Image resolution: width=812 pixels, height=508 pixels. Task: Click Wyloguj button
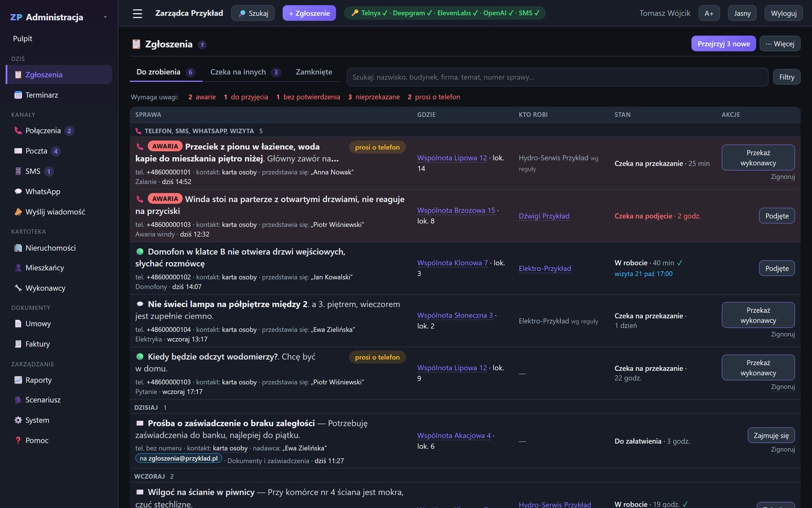tap(784, 13)
